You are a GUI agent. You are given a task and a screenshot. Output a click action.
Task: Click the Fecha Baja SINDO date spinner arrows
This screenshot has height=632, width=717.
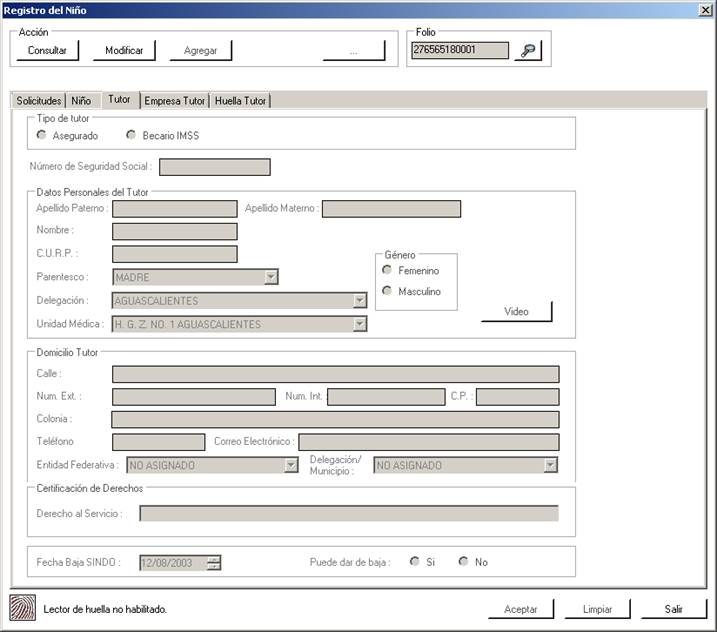214,562
